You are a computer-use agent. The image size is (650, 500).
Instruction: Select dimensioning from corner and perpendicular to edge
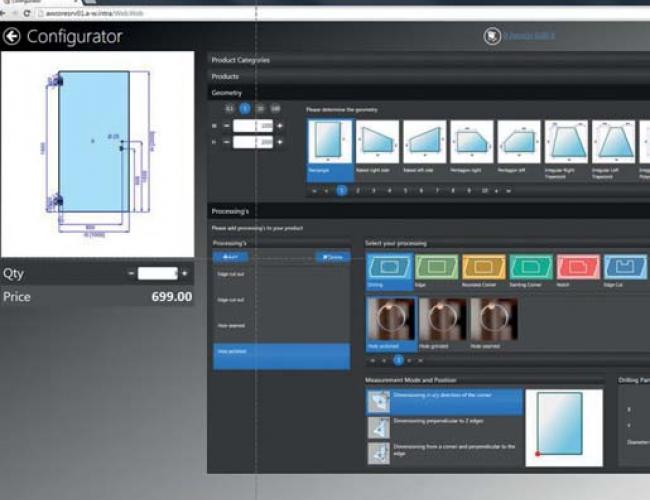pyautogui.click(x=443, y=453)
